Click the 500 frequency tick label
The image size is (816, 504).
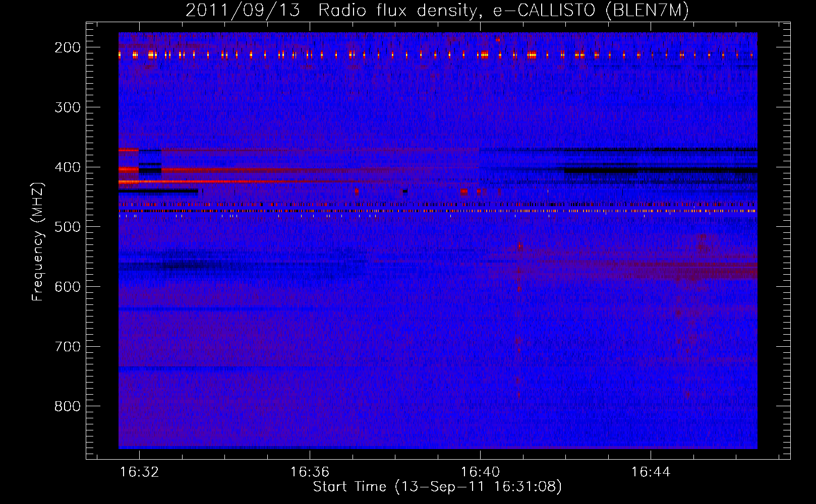(x=67, y=227)
